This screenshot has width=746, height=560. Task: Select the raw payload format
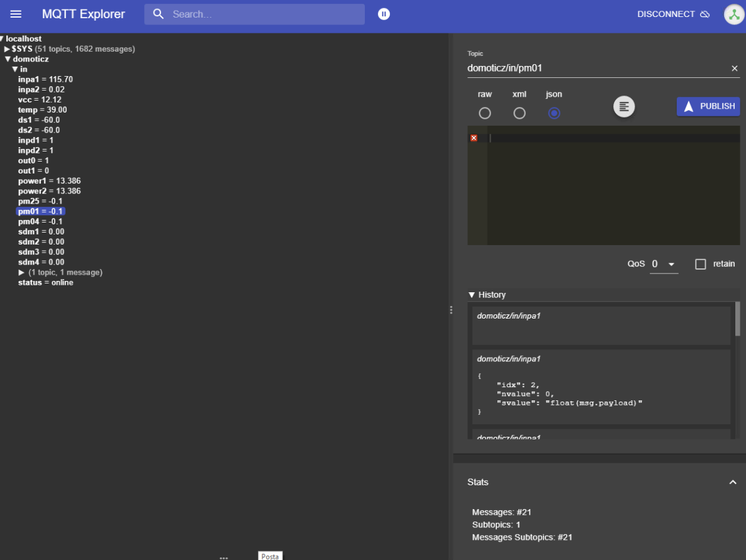point(485,113)
